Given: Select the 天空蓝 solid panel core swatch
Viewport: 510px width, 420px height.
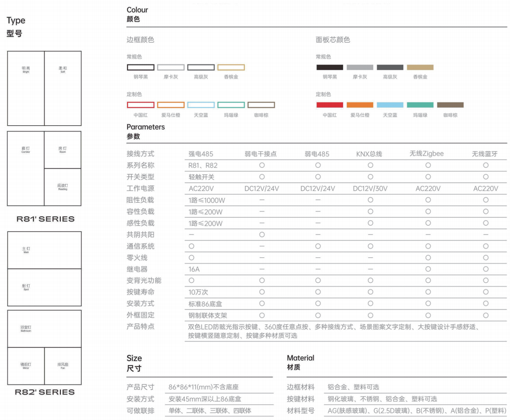Looking at the screenshot, I should point(390,105).
